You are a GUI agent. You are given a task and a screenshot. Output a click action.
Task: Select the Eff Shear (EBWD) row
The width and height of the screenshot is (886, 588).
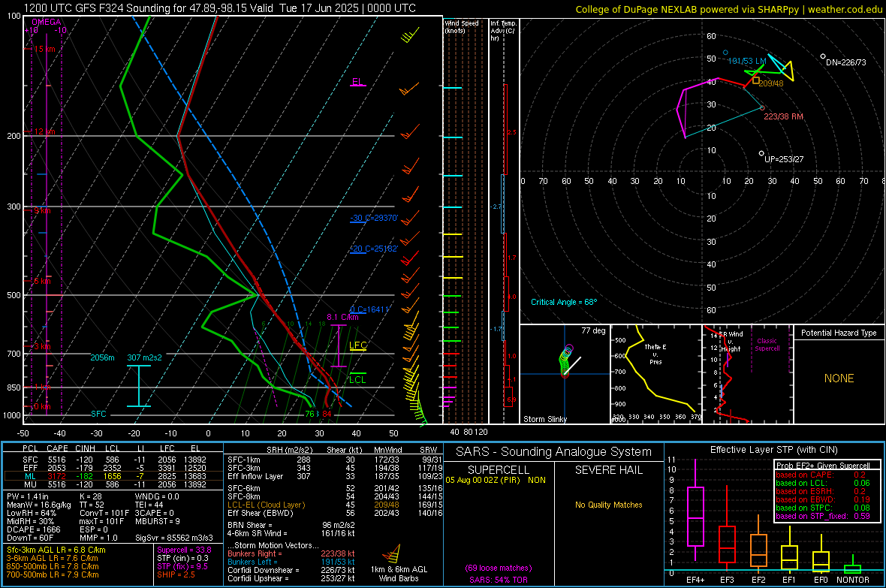335,513
